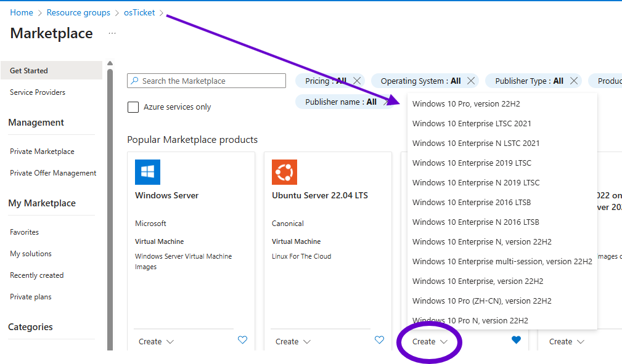Open My solutions in sidebar
The width and height of the screenshot is (622, 364).
click(31, 254)
